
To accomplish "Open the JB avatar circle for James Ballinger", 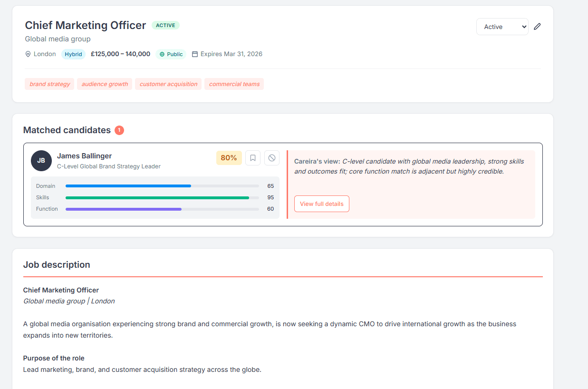I will click(41, 161).
